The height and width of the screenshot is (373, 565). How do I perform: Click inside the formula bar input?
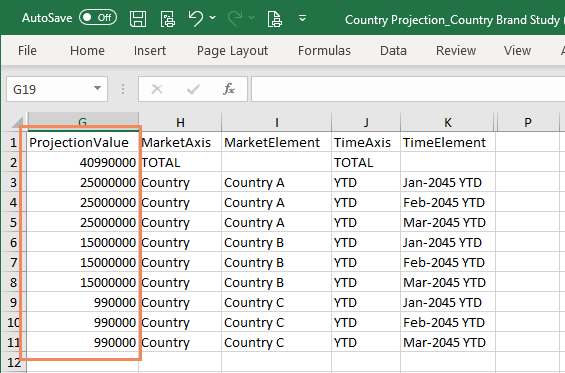coord(408,89)
